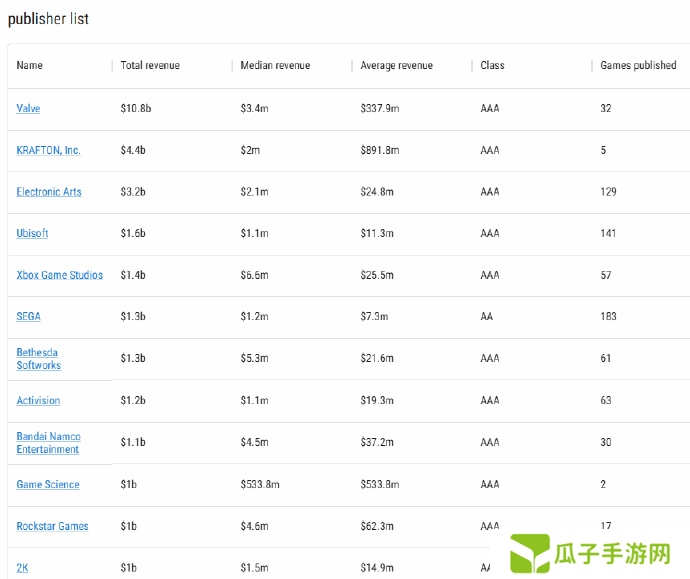Select Valve's average revenue $337.9m
This screenshot has width=690, height=579.
point(380,108)
